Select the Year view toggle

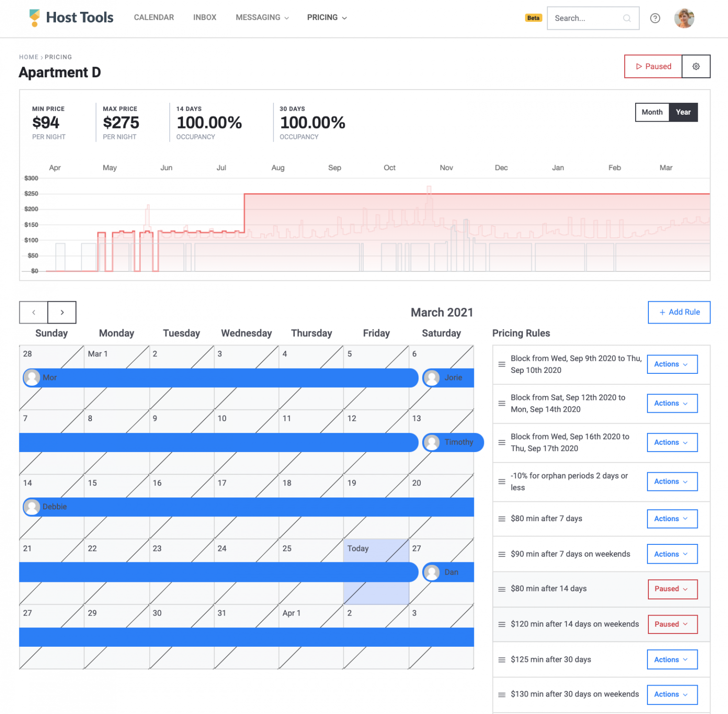tap(683, 112)
